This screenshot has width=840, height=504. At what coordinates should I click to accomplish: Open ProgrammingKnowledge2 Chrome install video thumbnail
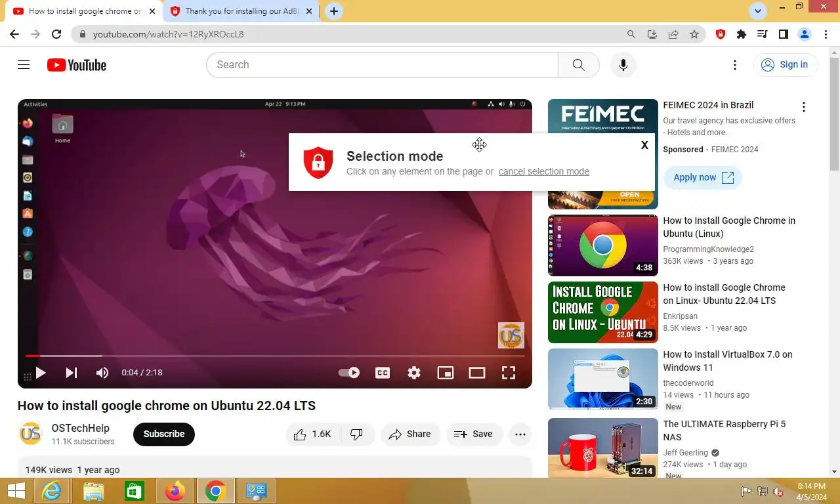click(x=602, y=245)
